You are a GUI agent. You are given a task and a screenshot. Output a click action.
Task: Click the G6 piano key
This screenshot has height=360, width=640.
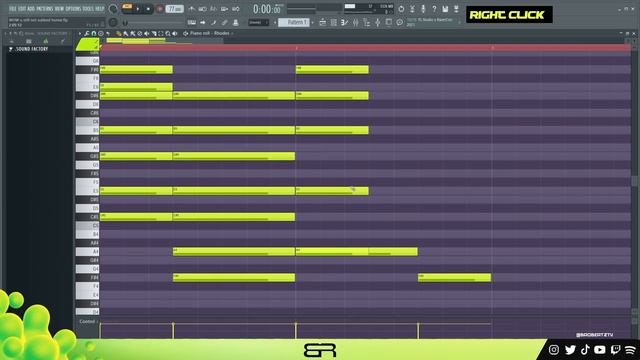pos(87,61)
